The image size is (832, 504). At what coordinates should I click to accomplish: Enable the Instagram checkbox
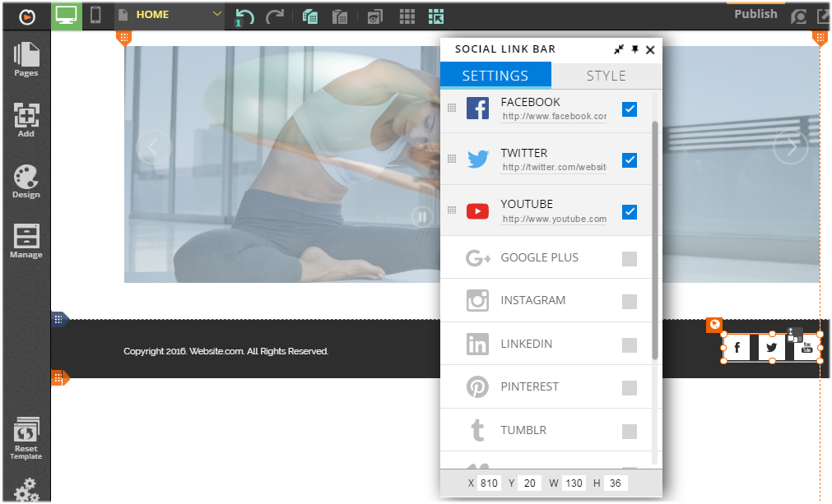click(630, 301)
